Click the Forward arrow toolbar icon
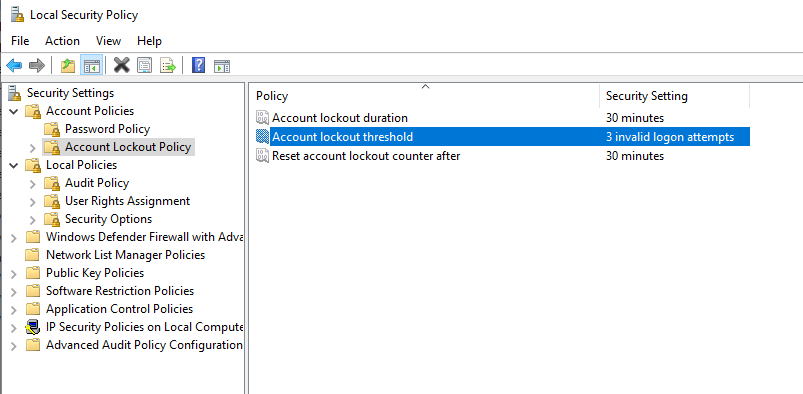This screenshot has width=803, height=394. [37, 66]
